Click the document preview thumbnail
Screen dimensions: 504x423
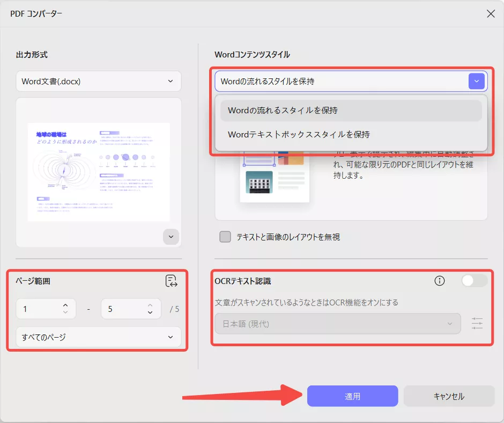pos(99,172)
